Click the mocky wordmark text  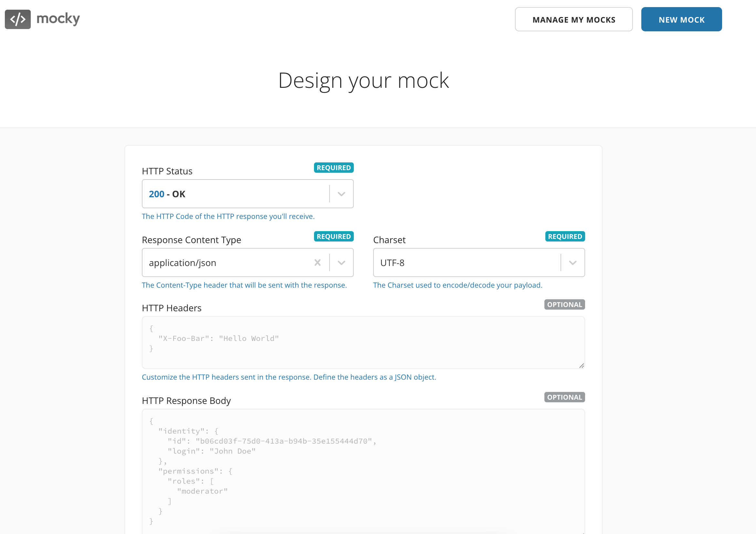58,19
